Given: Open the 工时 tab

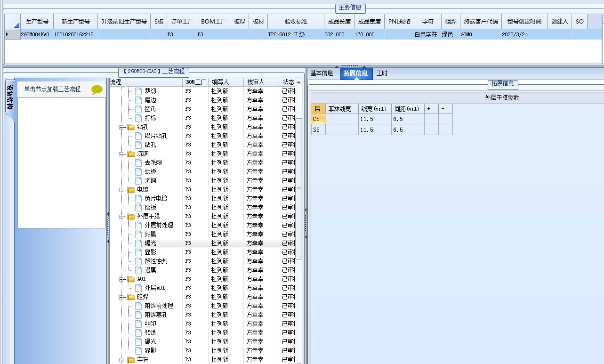Looking at the screenshot, I should point(382,73).
